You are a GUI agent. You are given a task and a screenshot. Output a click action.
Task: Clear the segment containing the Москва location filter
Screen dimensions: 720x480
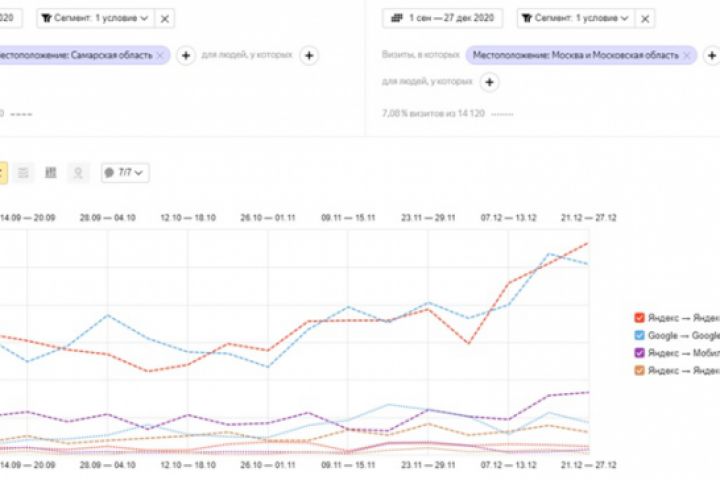(x=645, y=18)
